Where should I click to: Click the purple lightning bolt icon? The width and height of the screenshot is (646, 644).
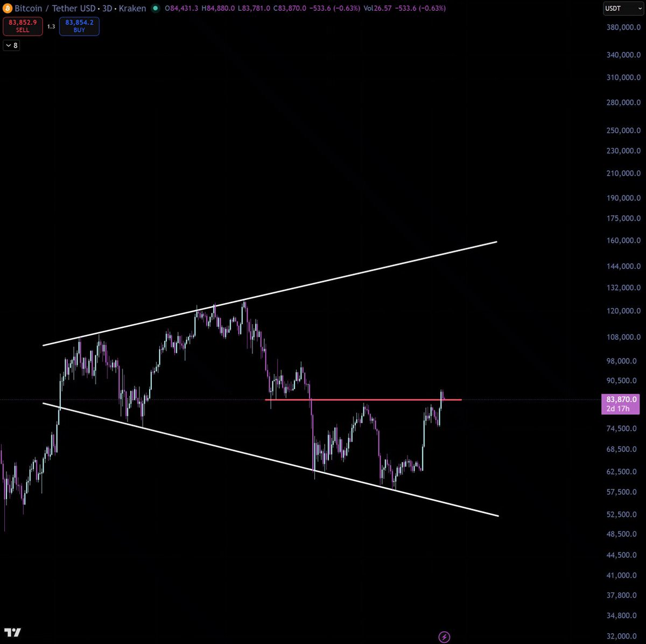[444, 637]
